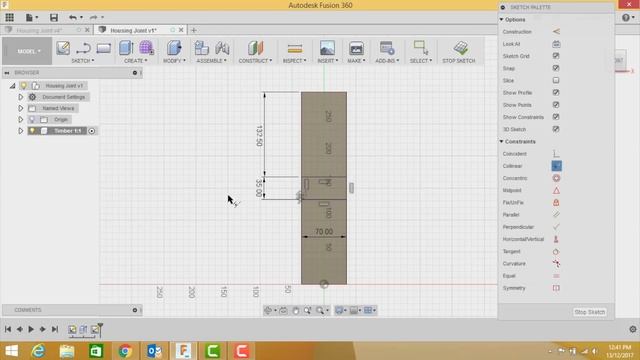The image size is (640, 360).
Task: Open the File menu icon
Action: 31,17
